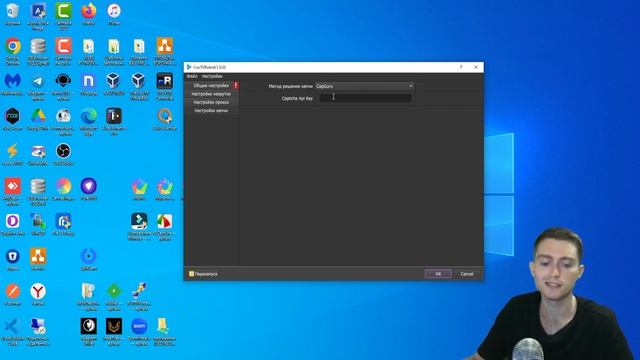Select the Настройки капчи tab
This screenshot has height=360, width=640.
point(211,111)
